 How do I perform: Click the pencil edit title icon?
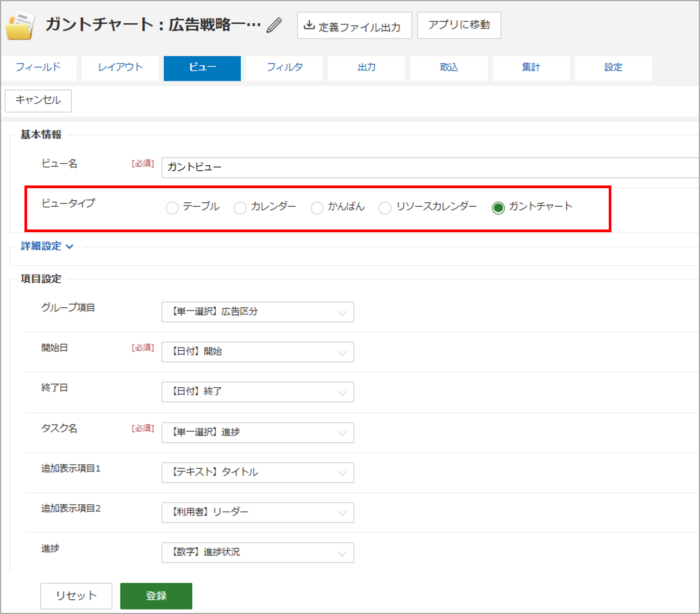click(x=274, y=25)
